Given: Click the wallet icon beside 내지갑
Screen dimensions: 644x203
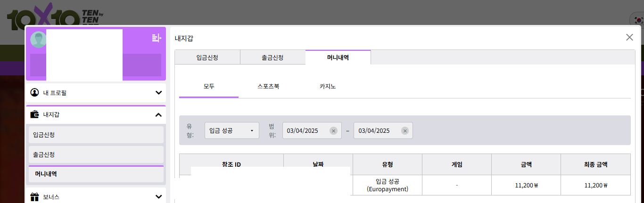Looking at the screenshot, I should 34,114.
